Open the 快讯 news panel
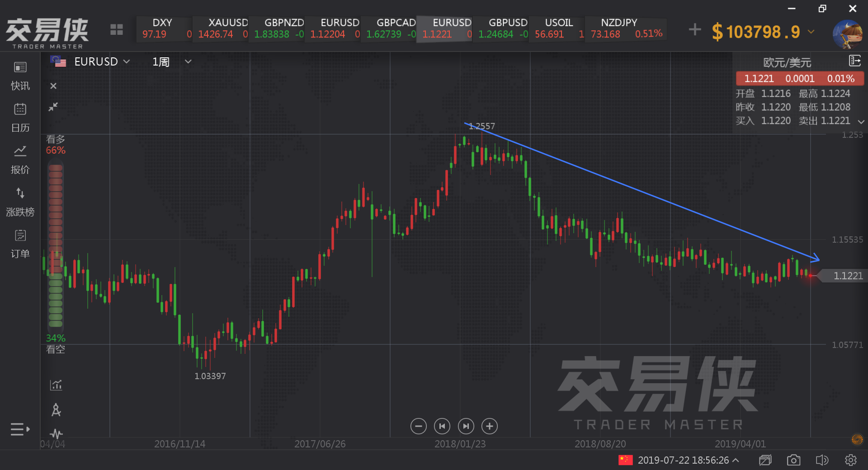This screenshot has height=470, width=868. [x=20, y=75]
